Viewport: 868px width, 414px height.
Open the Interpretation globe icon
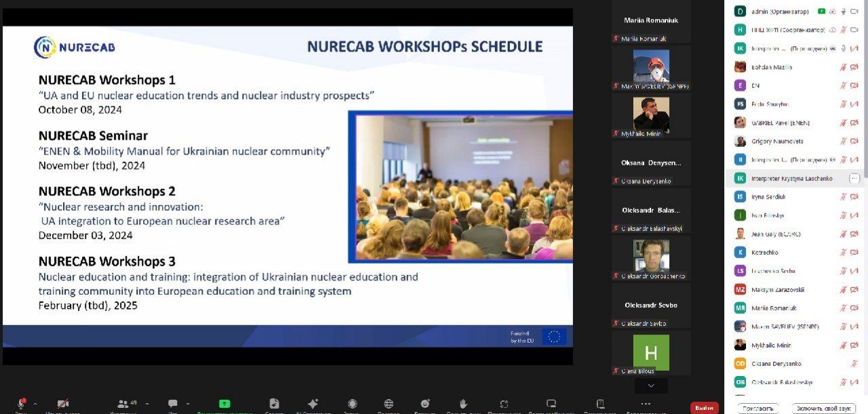point(389,403)
